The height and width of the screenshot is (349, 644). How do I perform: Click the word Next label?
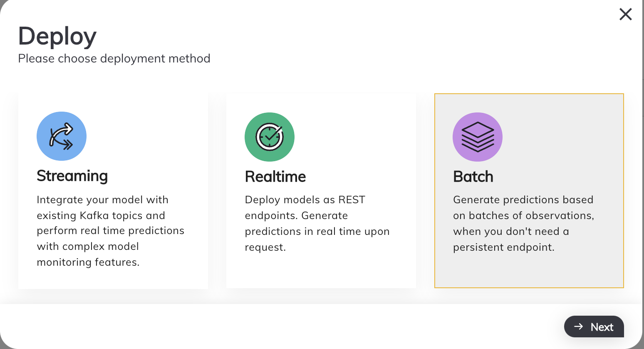point(602,327)
